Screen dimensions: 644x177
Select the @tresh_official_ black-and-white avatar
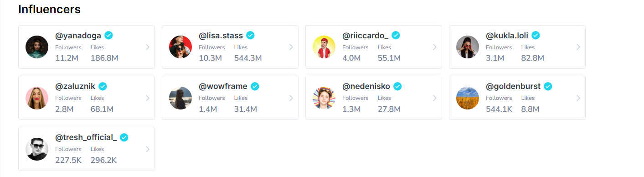click(37, 149)
